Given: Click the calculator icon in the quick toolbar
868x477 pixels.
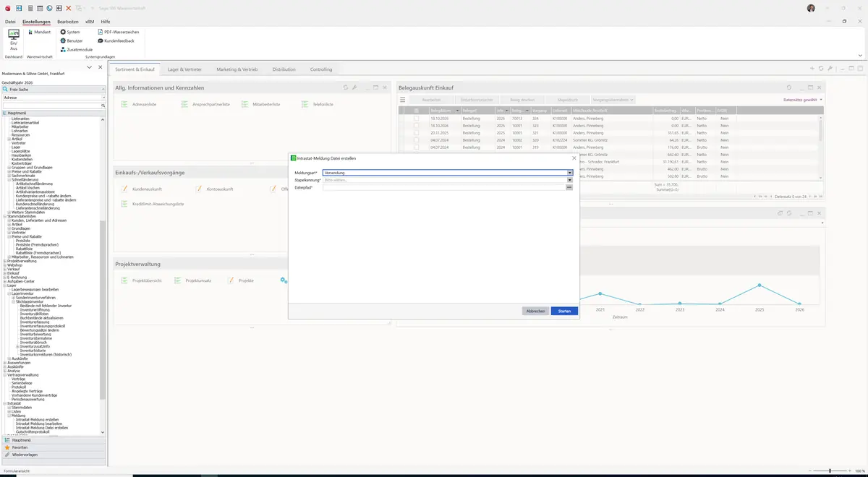Looking at the screenshot, I should click(29, 8).
